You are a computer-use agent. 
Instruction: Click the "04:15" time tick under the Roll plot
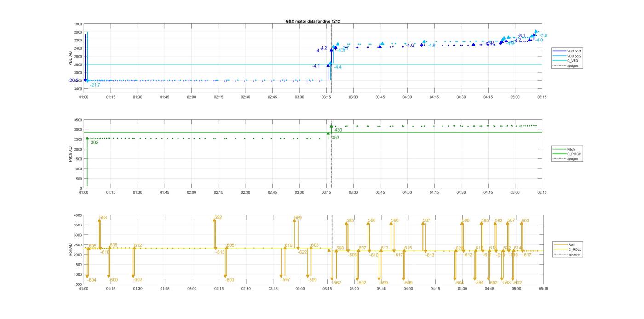point(435,289)
